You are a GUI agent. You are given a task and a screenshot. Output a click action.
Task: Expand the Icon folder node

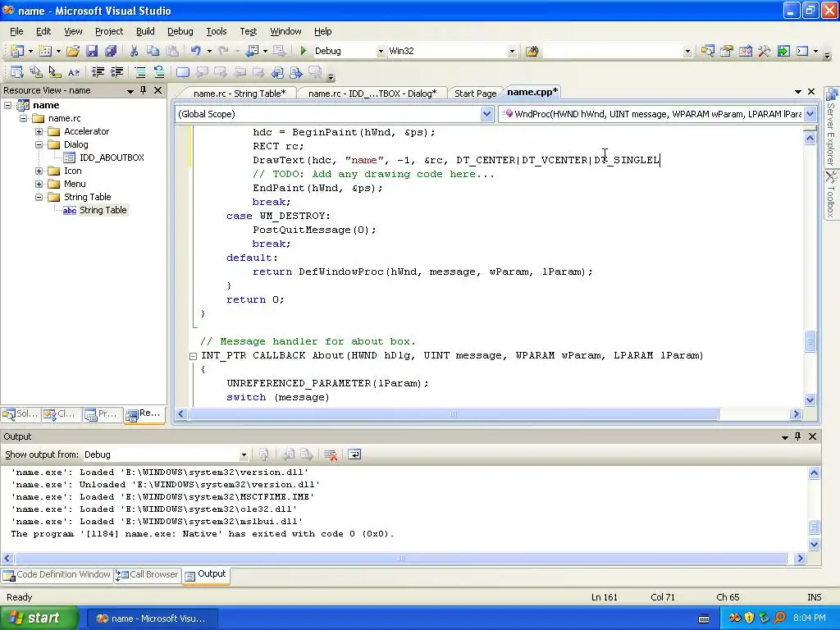pyautogui.click(x=39, y=171)
